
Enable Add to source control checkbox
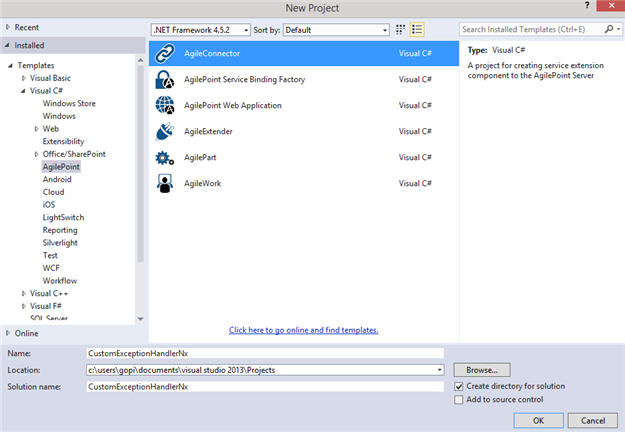tap(459, 399)
